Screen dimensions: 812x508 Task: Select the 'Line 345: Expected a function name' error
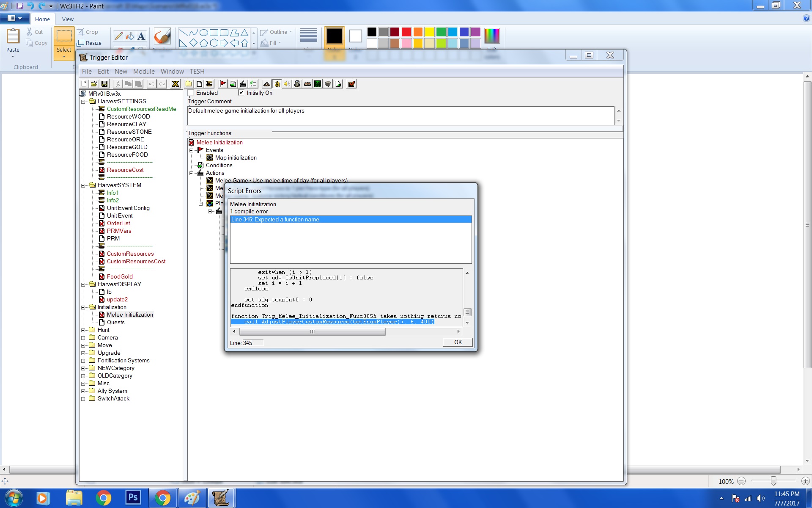351,219
